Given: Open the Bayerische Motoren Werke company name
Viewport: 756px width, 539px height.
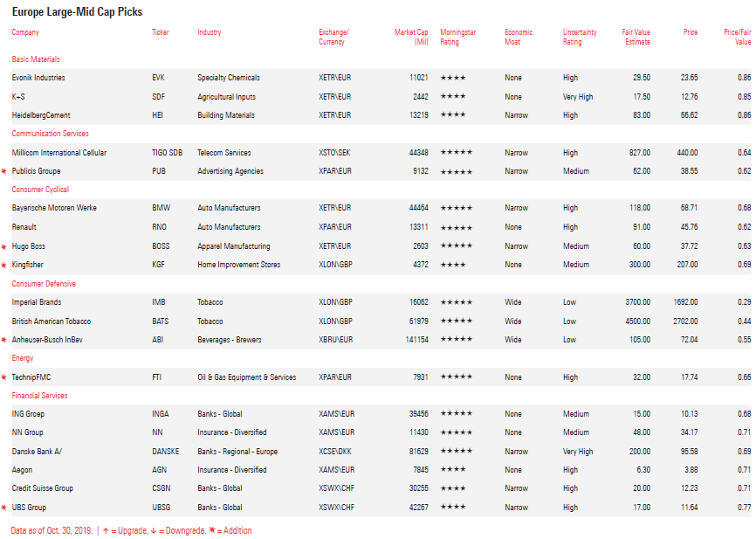Looking at the screenshot, I should (54, 208).
